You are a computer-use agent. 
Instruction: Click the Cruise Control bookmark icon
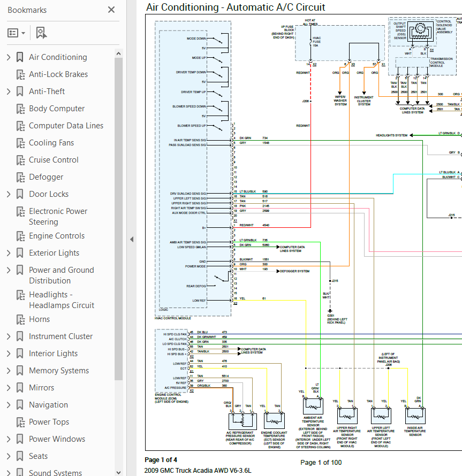pyautogui.click(x=20, y=160)
